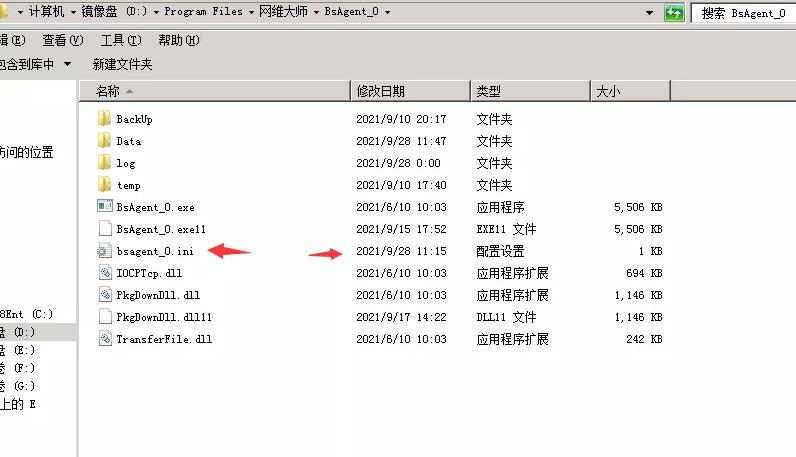Click the search BsAgent_0 input box

tap(744, 13)
